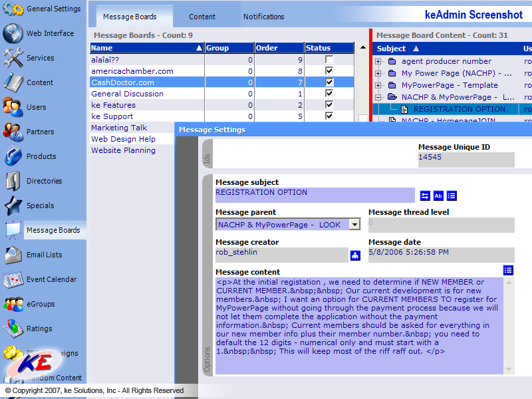The image size is (532, 399).
Task: Select the Content notebook icon in sidebar
Action: point(13,82)
